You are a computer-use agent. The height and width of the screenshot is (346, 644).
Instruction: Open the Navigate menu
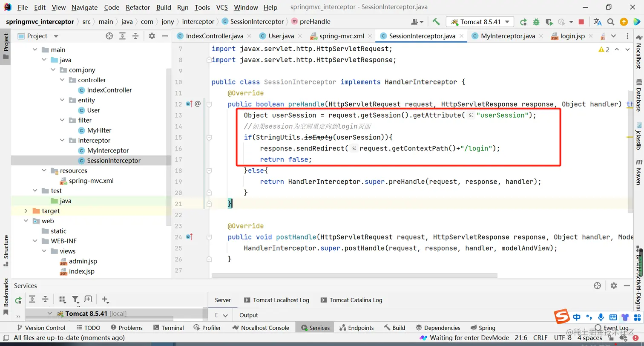(84, 7)
